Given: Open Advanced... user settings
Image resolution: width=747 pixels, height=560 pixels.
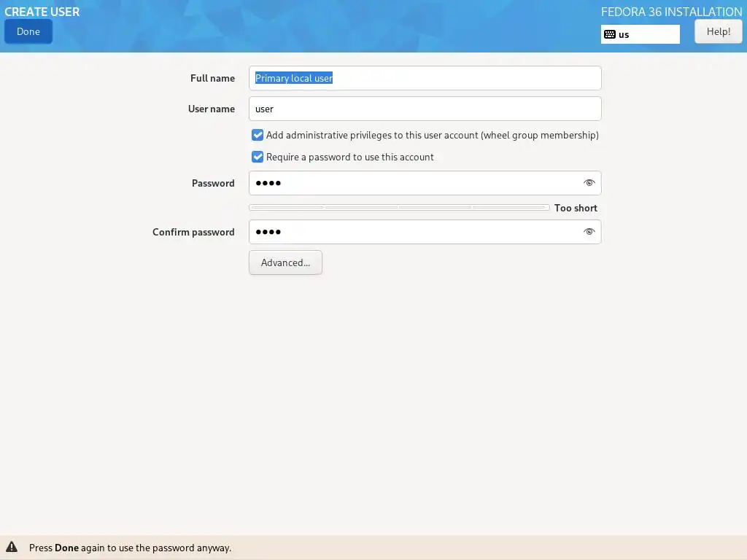Looking at the screenshot, I should [285, 262].
